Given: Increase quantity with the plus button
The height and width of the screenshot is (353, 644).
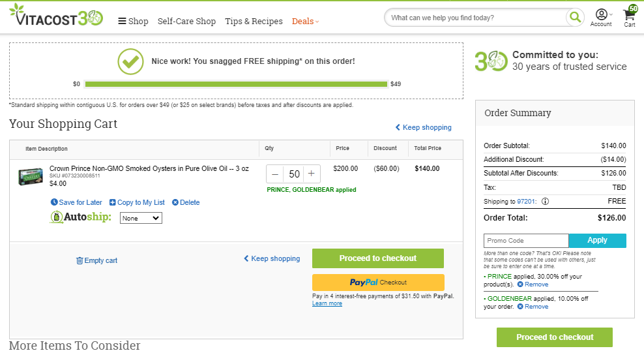Looking at the screenshot, I should pos(312,174).
